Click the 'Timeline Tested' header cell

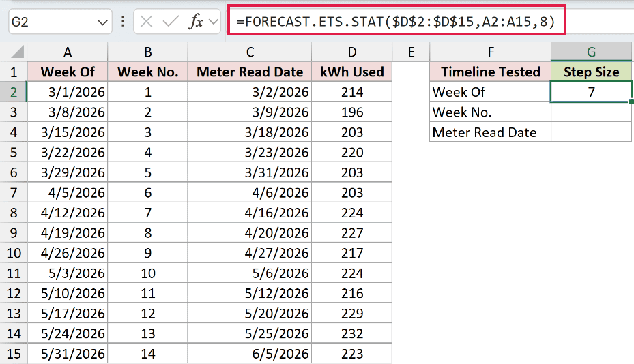click(x=491, y=72)
